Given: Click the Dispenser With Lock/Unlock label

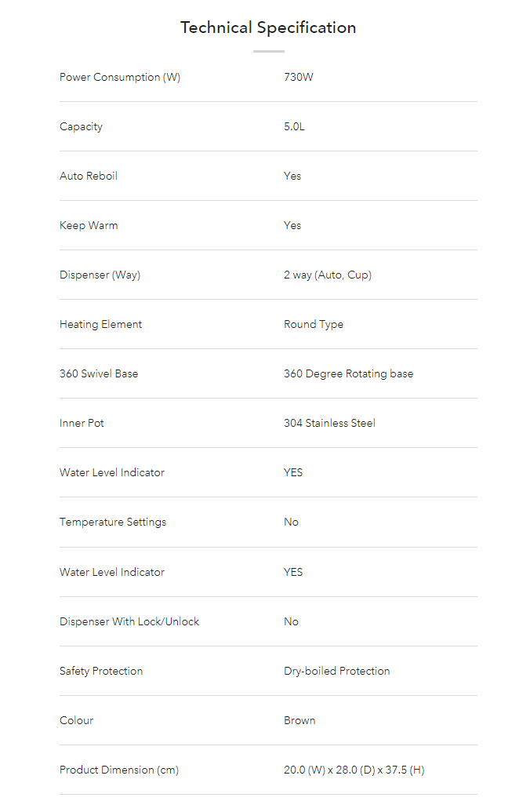Looking at the screenshot, I should (x=129, y=621).
